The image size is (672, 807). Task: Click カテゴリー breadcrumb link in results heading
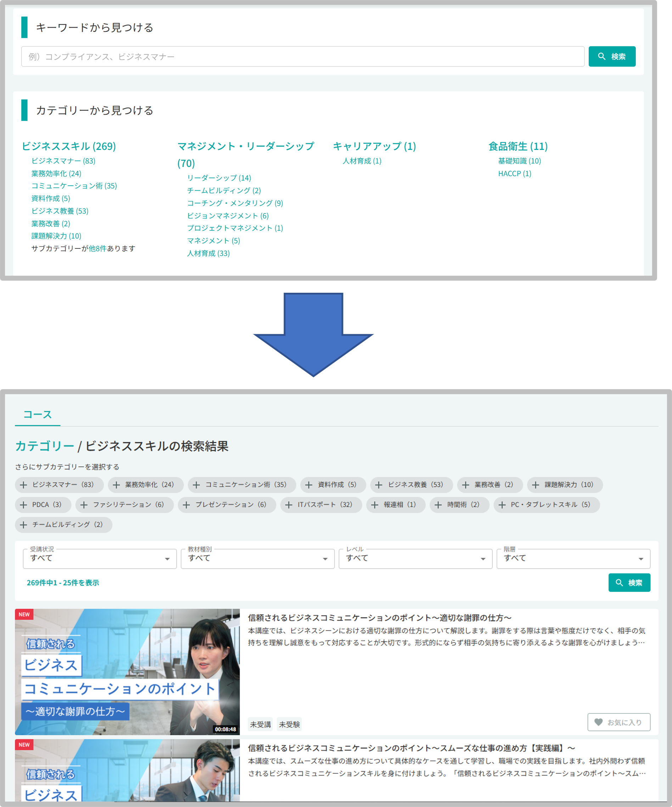point(45,446)
